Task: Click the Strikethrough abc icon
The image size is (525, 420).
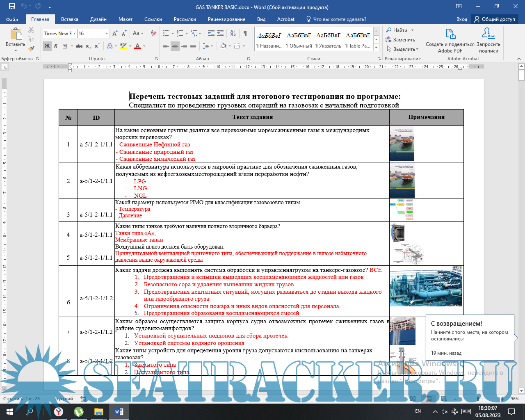Action: [79, 46]
